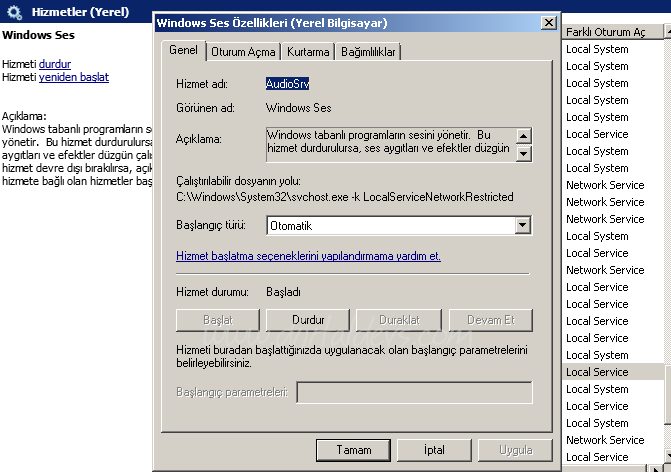Image resolution: width=671 pixels, height=472 pixels.
Task: Cancel the dialog with İptal
Action: point(433,450)
